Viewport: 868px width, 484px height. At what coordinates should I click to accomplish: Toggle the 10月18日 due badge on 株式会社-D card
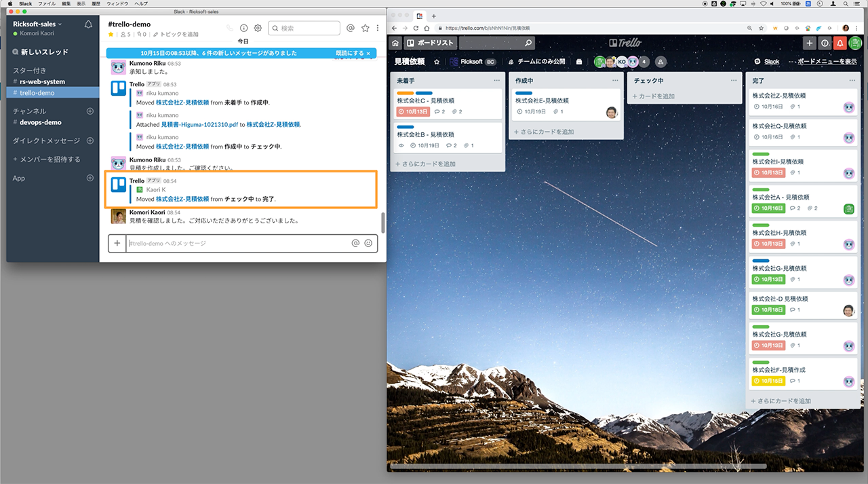pos(769,310)
